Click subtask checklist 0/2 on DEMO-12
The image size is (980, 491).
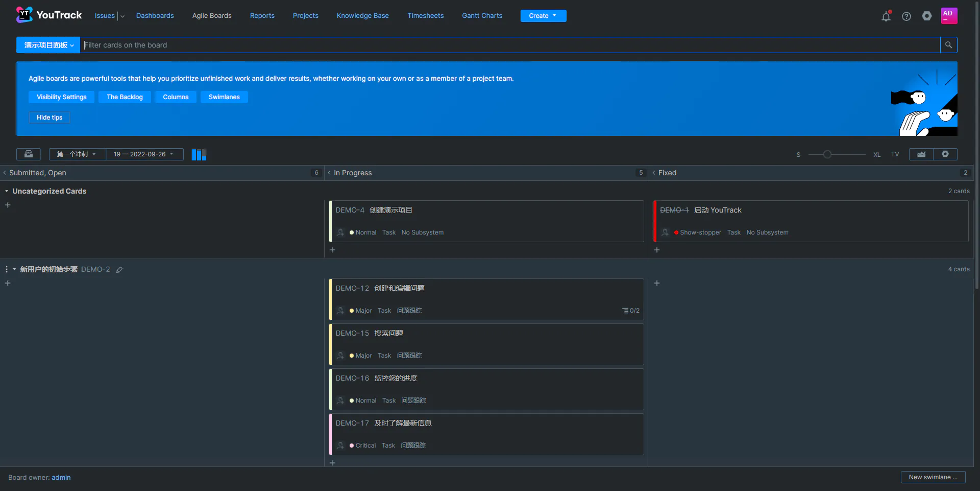[631, 311]
